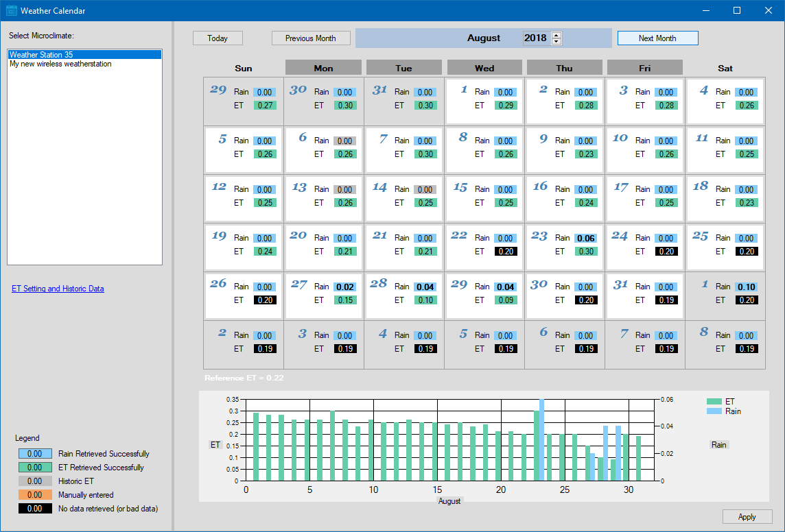Viewport: 785px width, 532px height.
Task: Select the rain value 0.04 on August 28
Action: click(x=425, y=287)
